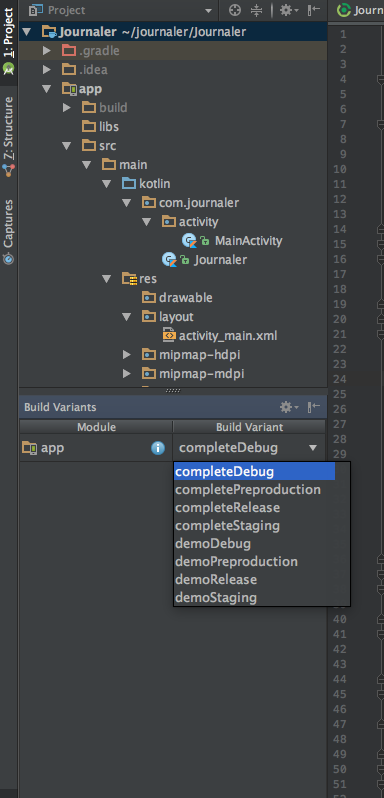The height and width of the screenshot is (798, 384).
Task: Hide the Build Variants panel
Action: click(x=314, y=407)
